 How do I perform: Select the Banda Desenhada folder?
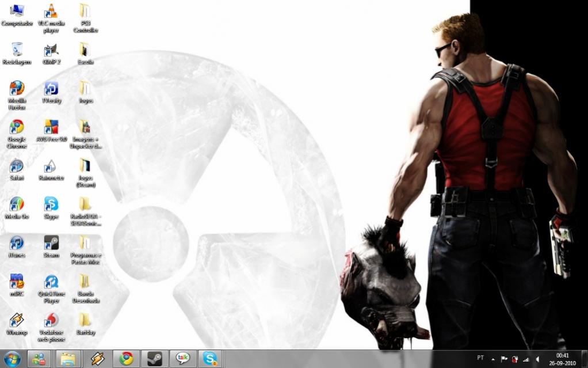pyautogui.click(x=86, y=289)
